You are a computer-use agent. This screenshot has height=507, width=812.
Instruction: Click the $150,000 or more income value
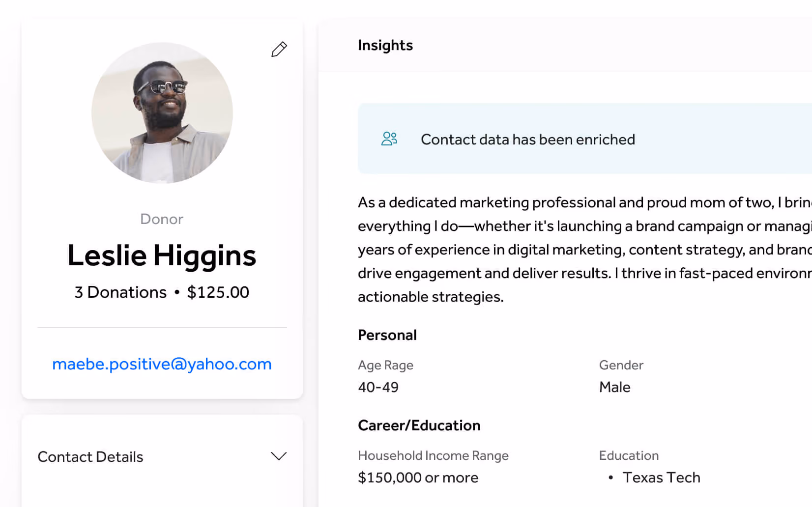(418, 478)
